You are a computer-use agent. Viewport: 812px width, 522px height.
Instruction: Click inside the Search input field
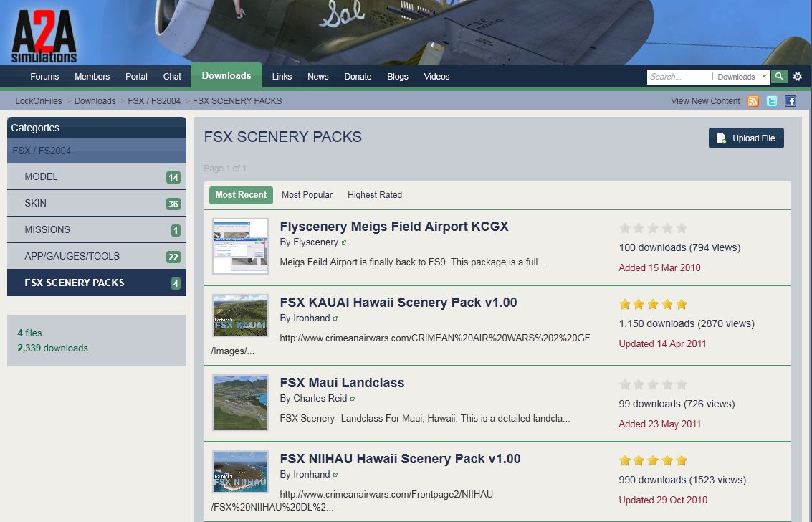[679, 77]
